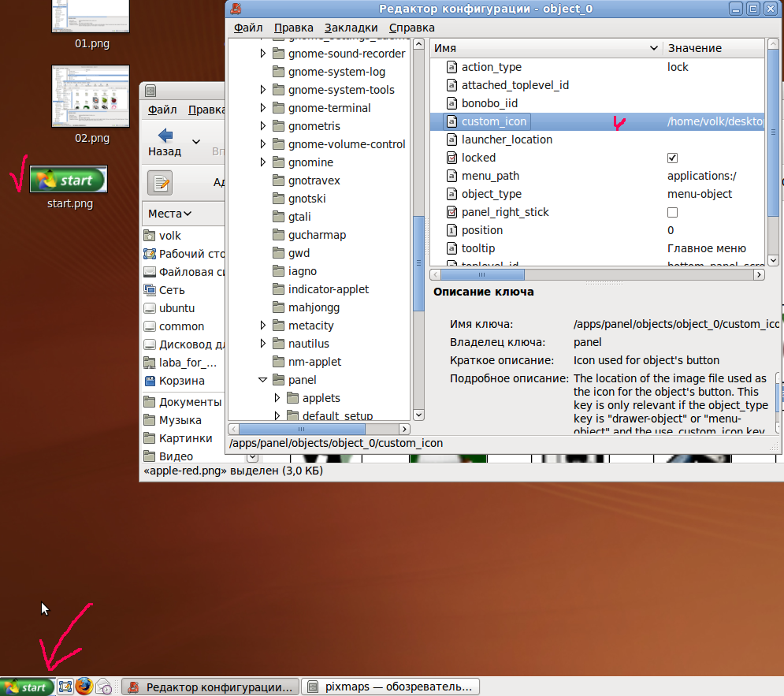
Task: Switch to the pixmaps taskbar window button
Action: click(391, 687)
